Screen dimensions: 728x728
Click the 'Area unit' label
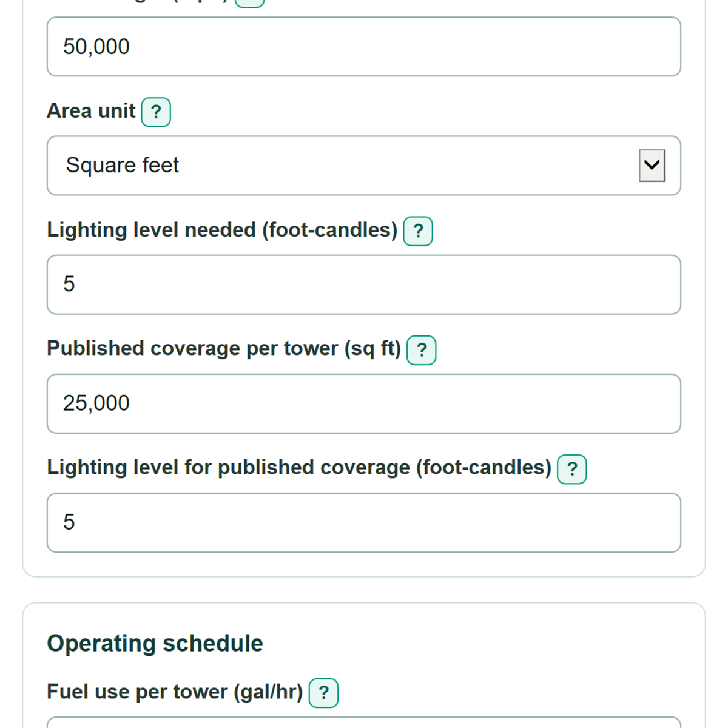click(91, 111)
